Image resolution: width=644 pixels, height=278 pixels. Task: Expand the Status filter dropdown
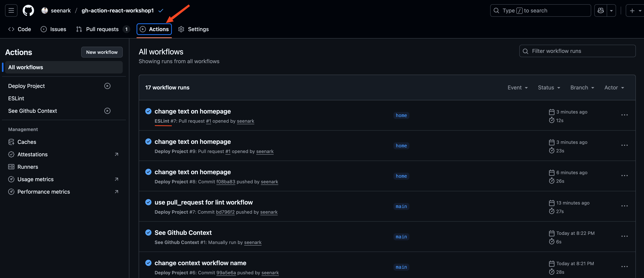tap(549, 87)
